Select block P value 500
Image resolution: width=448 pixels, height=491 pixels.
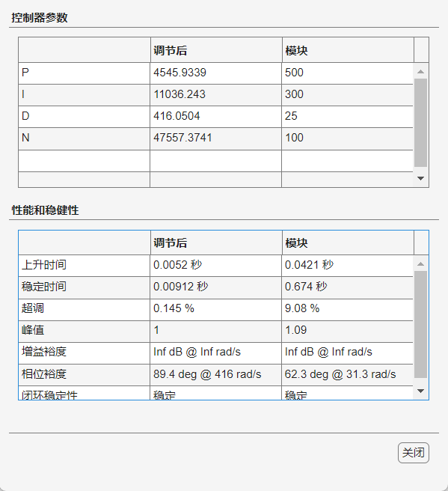tap(294, 73)
